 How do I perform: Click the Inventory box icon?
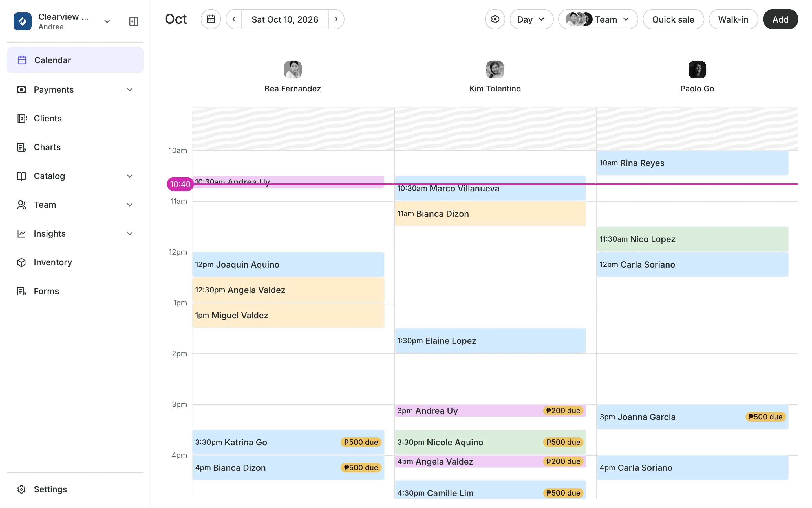(21, 262)
